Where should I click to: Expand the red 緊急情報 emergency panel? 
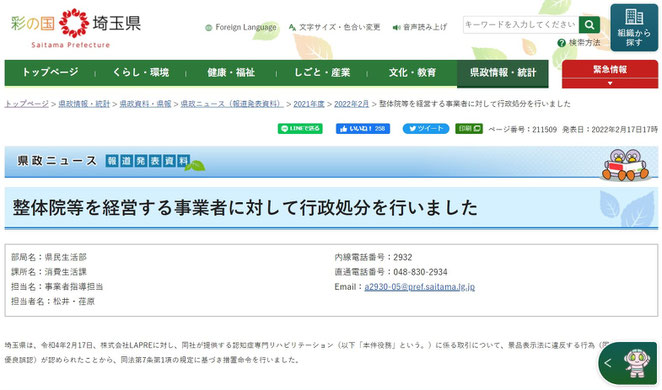(610, 74)
